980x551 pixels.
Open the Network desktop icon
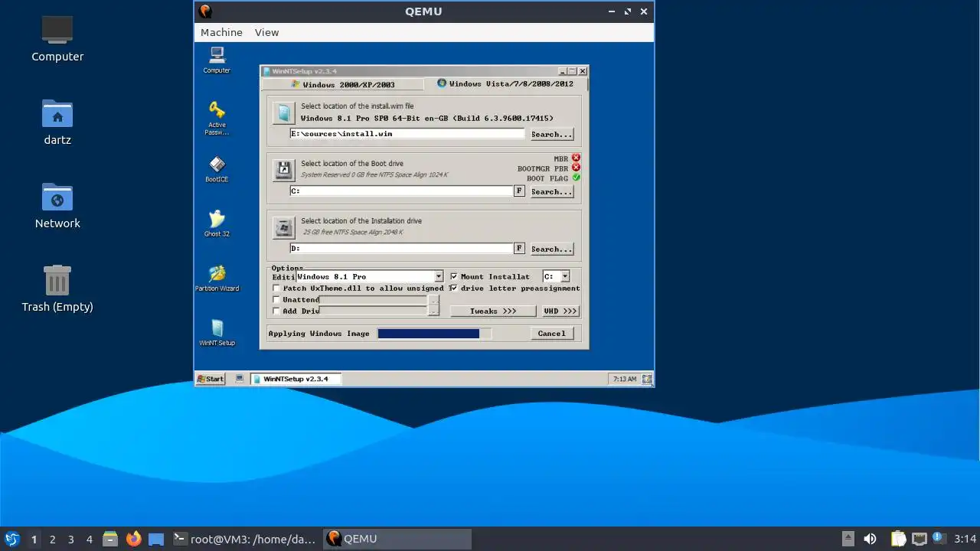pyautogui.click(x=57, y=205)
